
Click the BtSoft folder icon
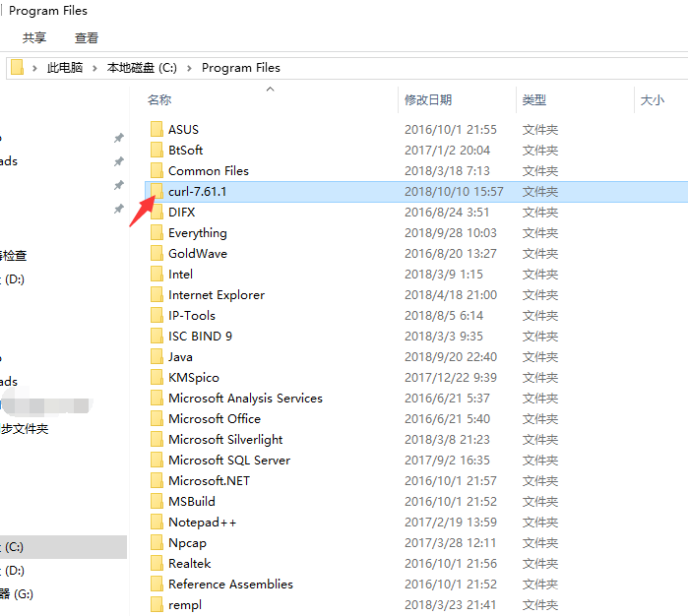tap(156, 150)
